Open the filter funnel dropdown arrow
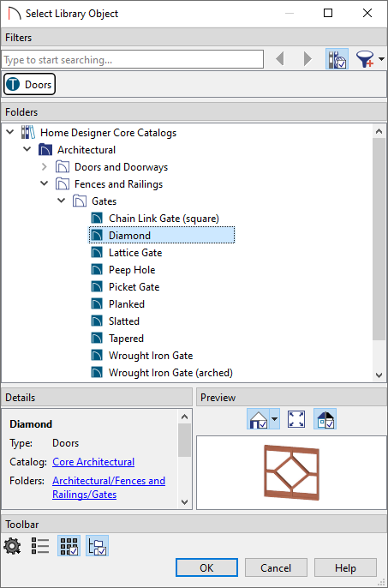388x588 pixels. (x=381, y=59)
